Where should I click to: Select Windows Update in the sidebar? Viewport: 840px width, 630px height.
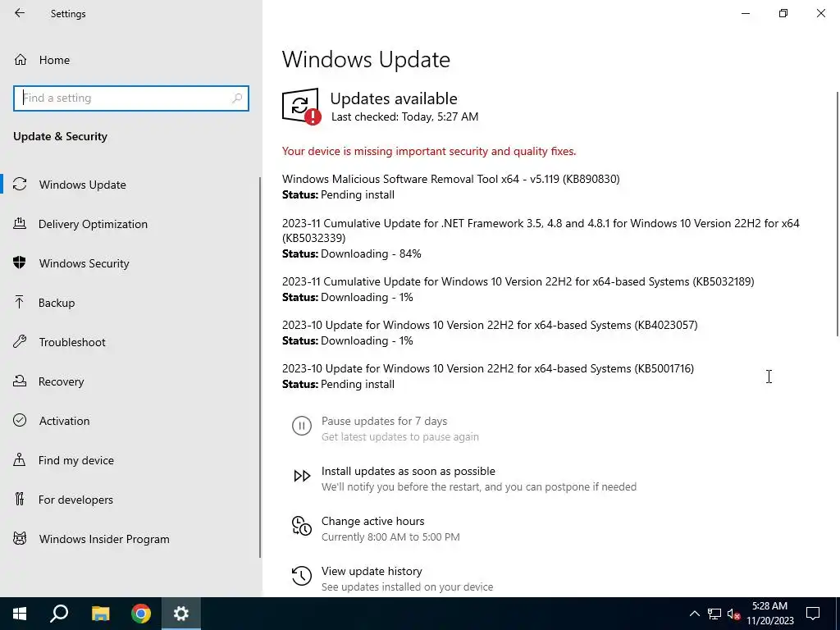coord(130,185)
